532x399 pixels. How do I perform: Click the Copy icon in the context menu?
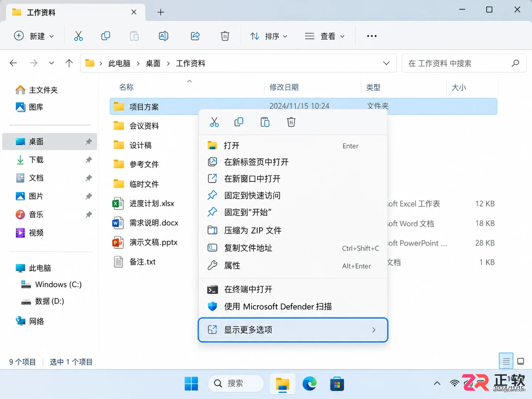[239, 122]
